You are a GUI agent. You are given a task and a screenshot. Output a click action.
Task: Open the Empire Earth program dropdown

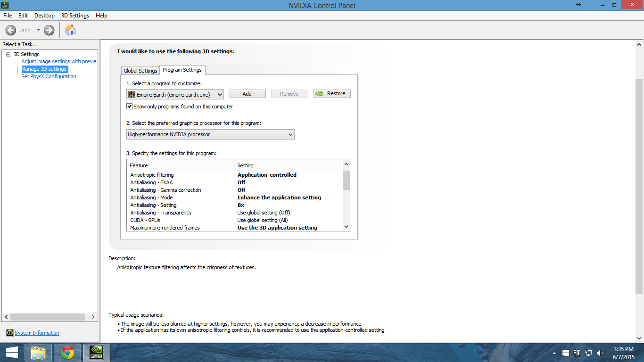pos(175,94)
